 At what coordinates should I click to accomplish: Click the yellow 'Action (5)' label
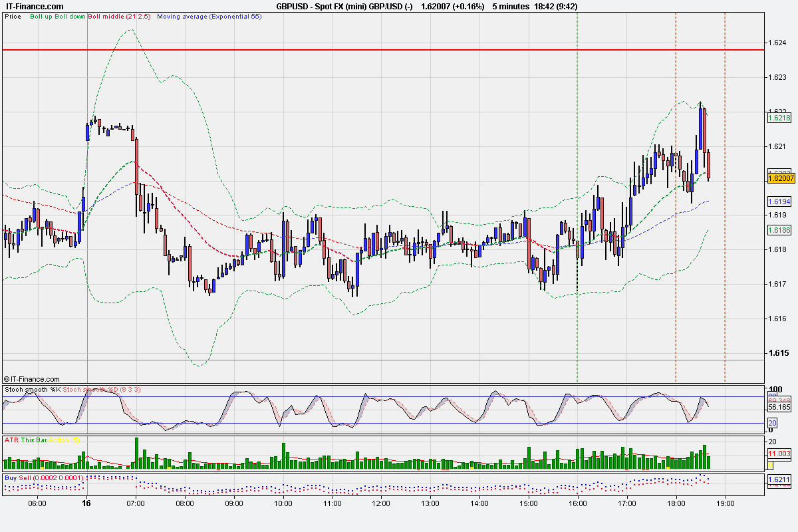65,440
